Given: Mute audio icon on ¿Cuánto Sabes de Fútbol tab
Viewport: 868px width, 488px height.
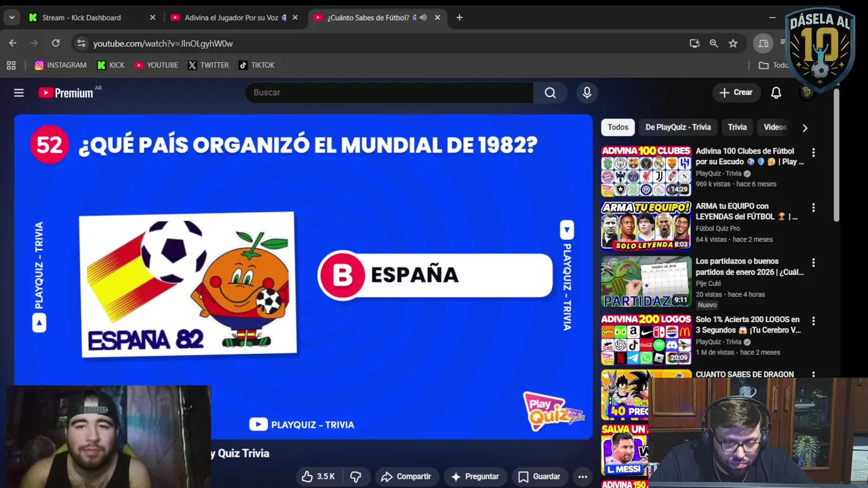Looking at the screenshot, I should pyautogui.click(x=423, y=18).
